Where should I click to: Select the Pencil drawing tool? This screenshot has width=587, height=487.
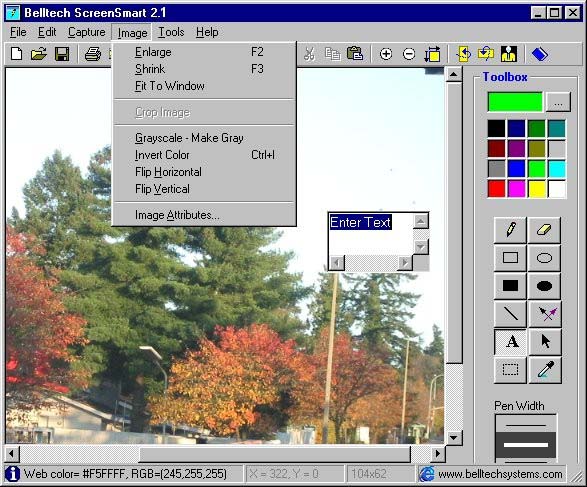point(510,229)
